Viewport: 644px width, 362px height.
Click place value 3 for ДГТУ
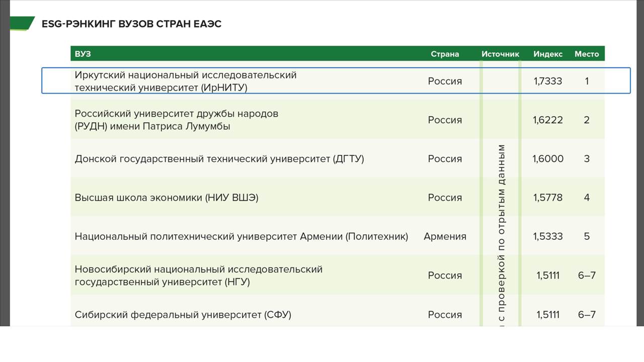[x=587, y=159]
